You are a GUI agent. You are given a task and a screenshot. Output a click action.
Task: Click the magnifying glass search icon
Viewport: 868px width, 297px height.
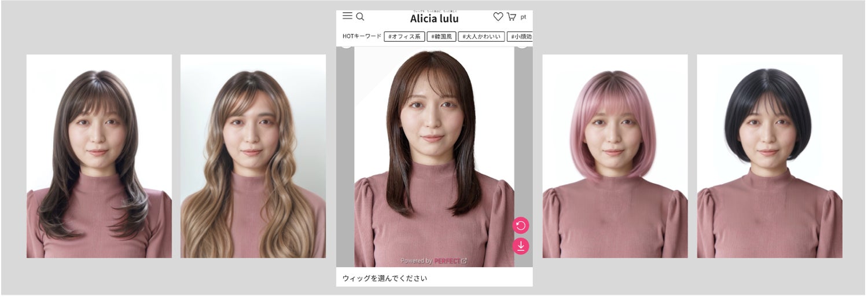(360, 17)
